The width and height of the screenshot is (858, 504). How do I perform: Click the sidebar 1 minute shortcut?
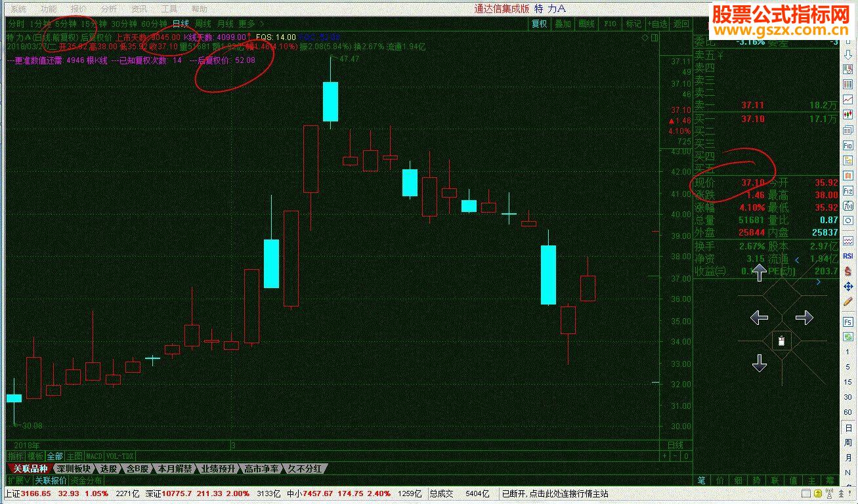coord(848,352)
